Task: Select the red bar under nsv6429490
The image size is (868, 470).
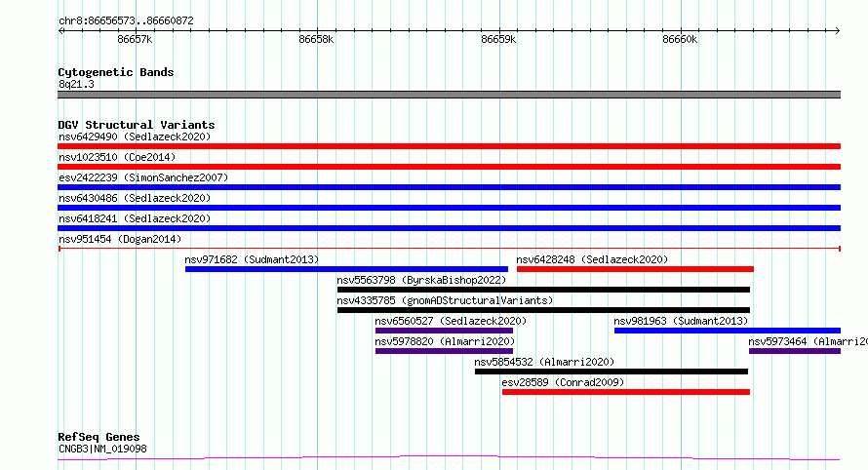Action: [x=449, y=146]
